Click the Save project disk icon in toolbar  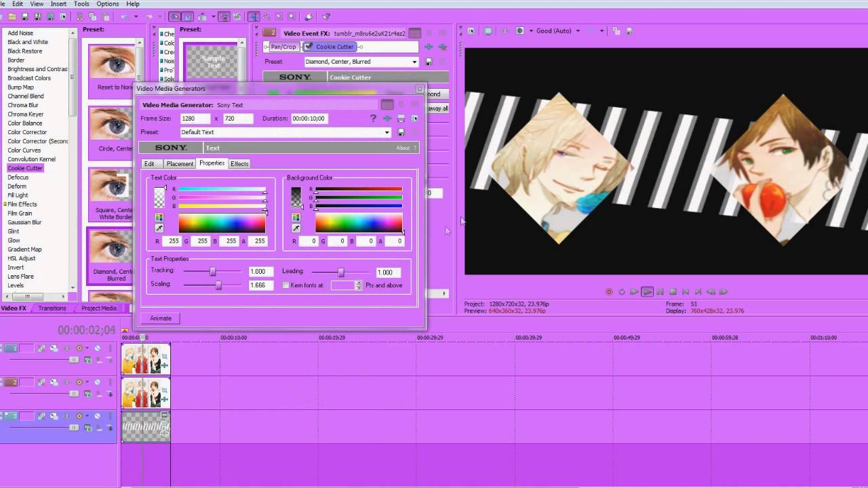25,16
